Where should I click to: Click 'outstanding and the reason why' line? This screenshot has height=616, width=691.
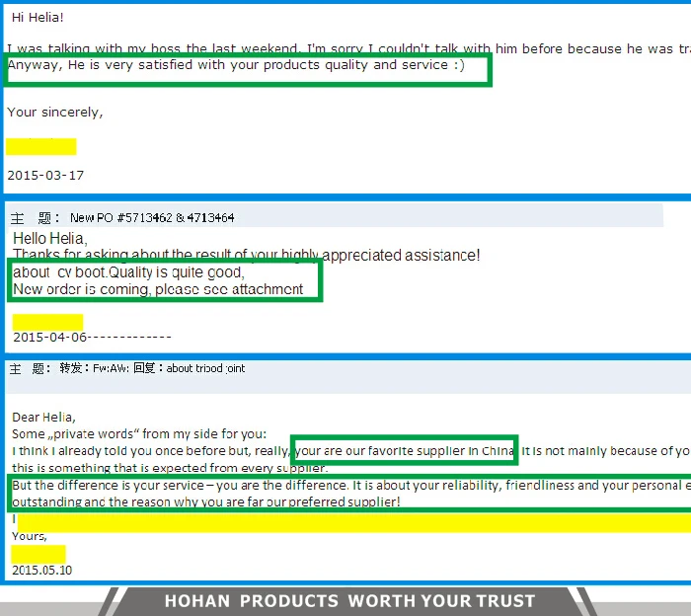tap(206, 501)
